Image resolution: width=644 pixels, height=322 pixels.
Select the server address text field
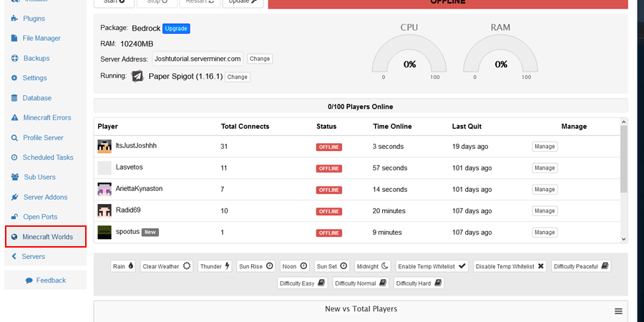click(197, 59)
